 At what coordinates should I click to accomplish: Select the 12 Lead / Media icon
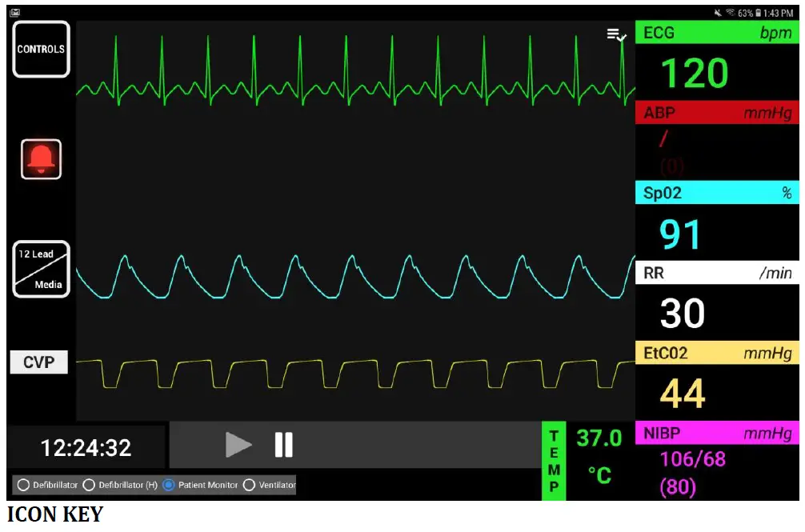(41, 269)
